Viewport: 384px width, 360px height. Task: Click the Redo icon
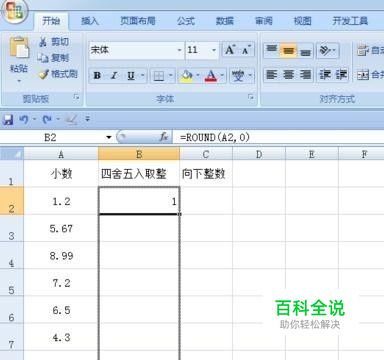pos(47,119)
